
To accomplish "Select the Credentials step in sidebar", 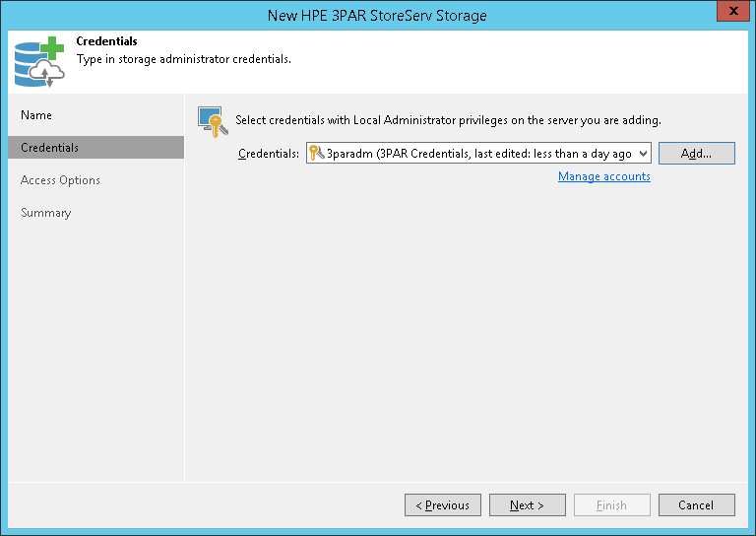I will click(50, 148).
